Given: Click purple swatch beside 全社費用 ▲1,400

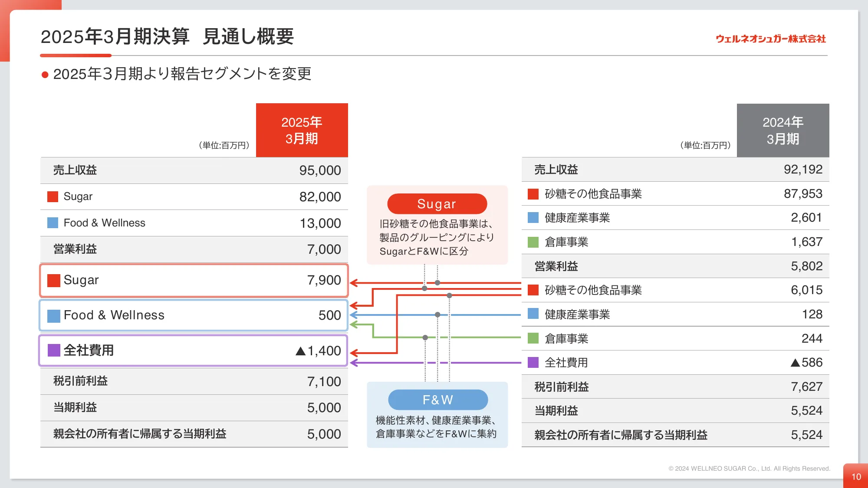Looking at the screenshot, I should coord(54,350).
